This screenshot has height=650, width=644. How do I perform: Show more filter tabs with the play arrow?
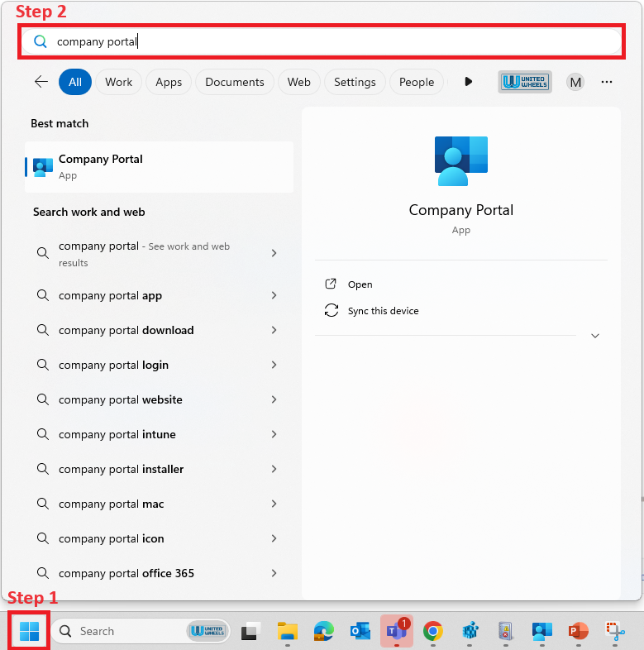(x=468, y=82)
